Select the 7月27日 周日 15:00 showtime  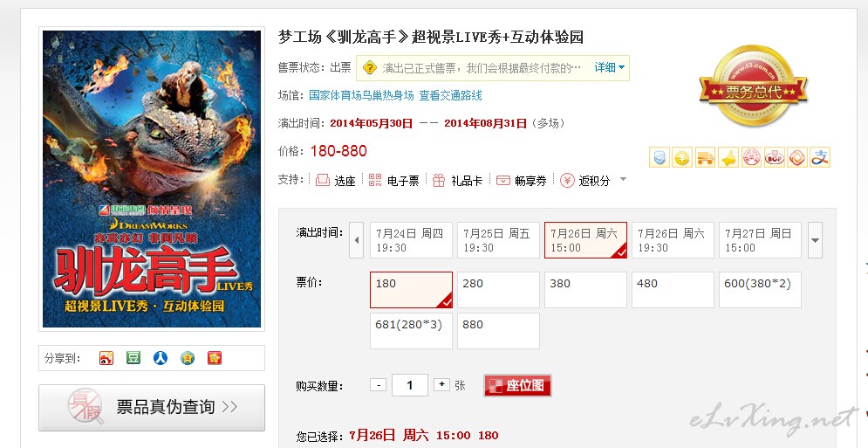point(760,240)
